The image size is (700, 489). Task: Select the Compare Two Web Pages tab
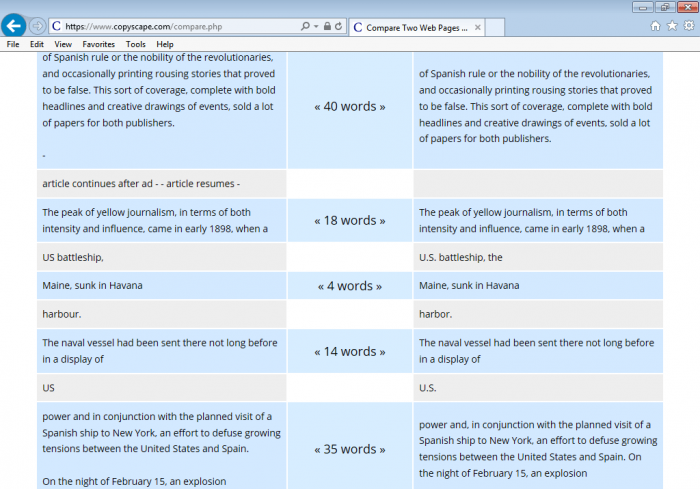click(x=412, y=27)
